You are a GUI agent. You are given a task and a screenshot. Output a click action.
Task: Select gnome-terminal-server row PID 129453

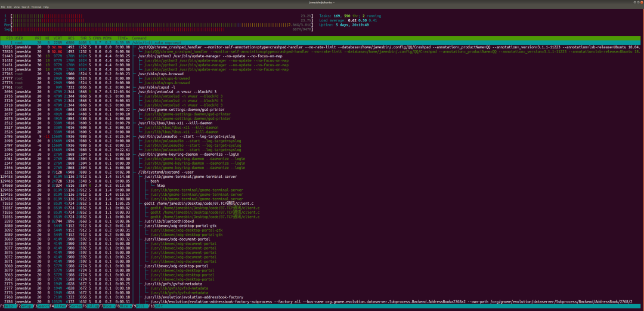tap(322, 177)
